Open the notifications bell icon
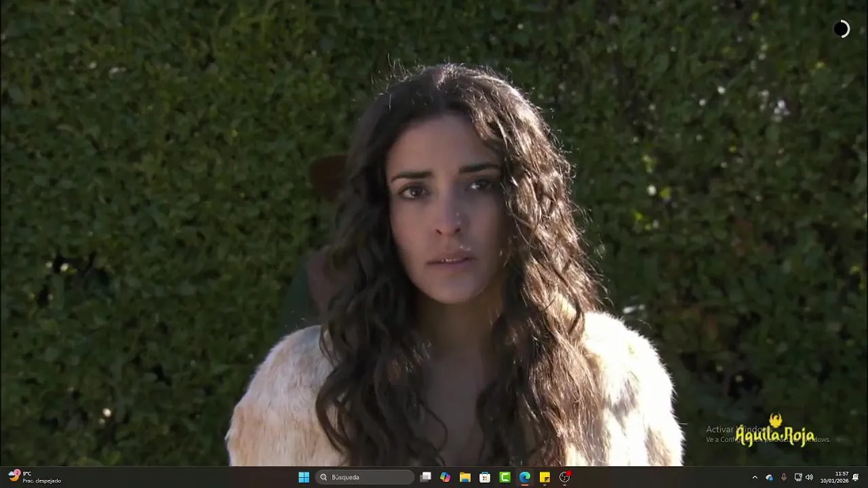Screen dimensions: 868x488 coord(856,477)
